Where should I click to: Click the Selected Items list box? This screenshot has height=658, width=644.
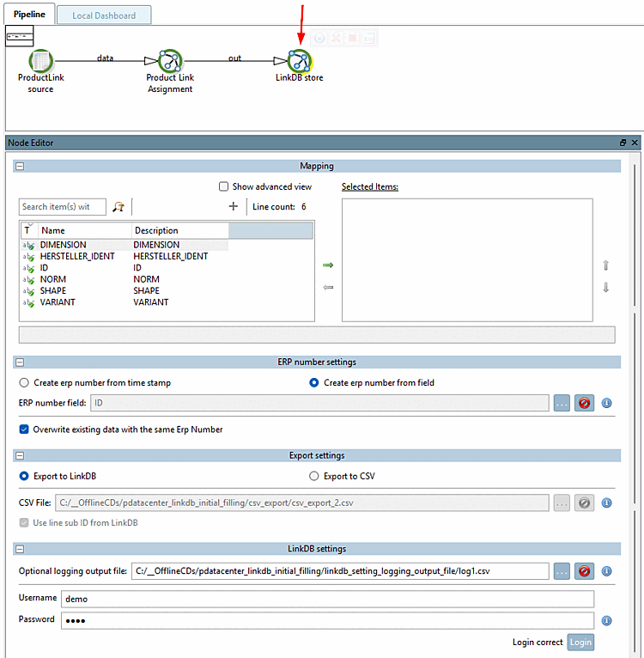(x=467, y=260)
